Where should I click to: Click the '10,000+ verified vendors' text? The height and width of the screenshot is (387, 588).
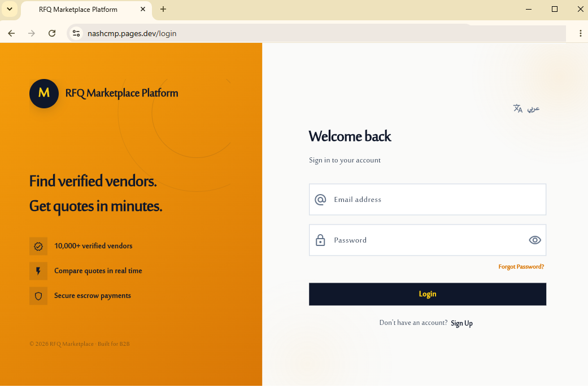pyautogui.click(x=93, y=246)
